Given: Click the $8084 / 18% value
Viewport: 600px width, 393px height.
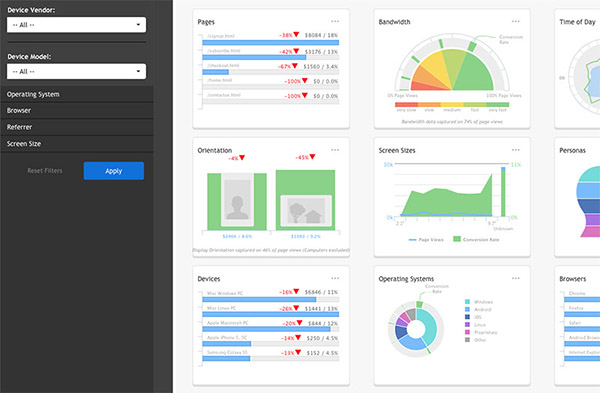Looking at the screenshot, I should 321,35.
